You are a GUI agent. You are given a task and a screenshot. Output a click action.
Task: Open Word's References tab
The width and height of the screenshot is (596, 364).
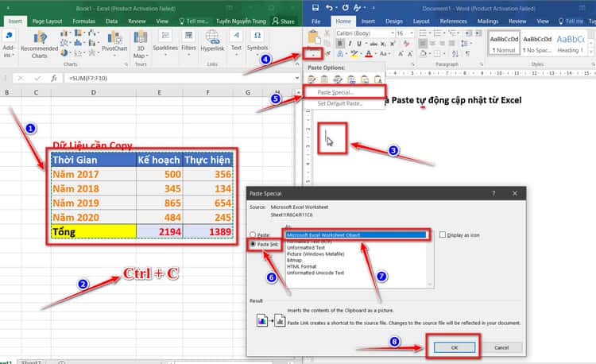point(454,21)
